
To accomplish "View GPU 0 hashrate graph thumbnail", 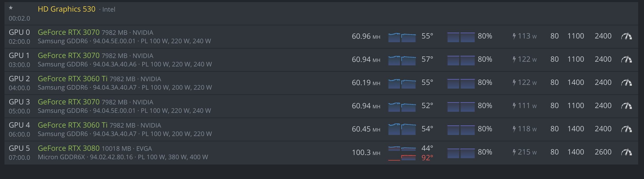I will (402, 37).
